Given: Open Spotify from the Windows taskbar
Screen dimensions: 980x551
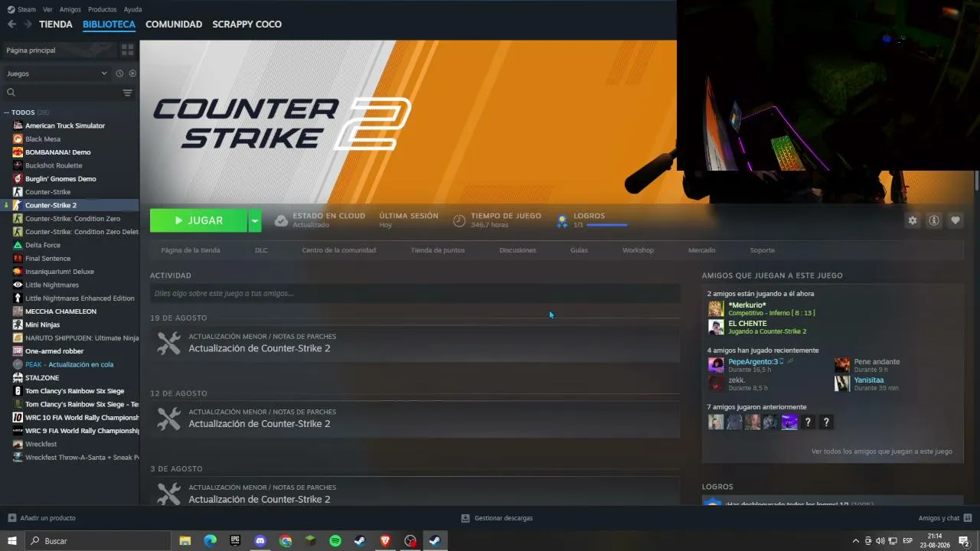Looking at the screenshot, I should click(335, 541).
